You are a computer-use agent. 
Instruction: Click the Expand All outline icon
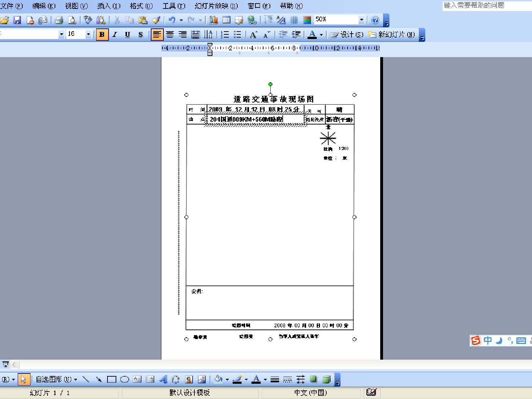pyautogui.click(x=268, y=20)
